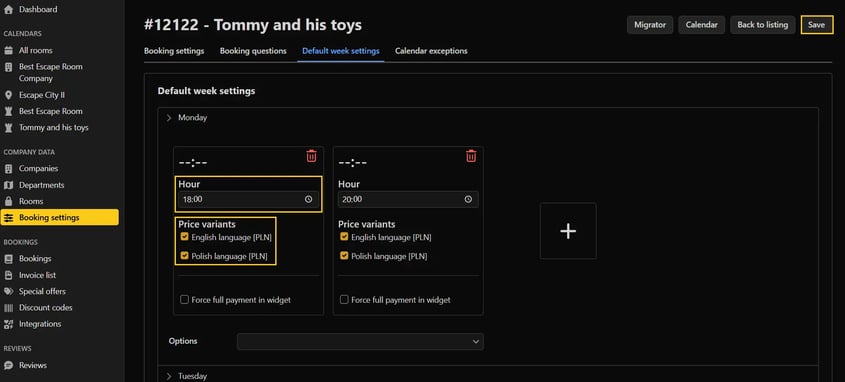Viewport: 845px width, 382px height.
Task: Uncheck English language [PLN] for 18:00 slot
Action: point(184,237)
